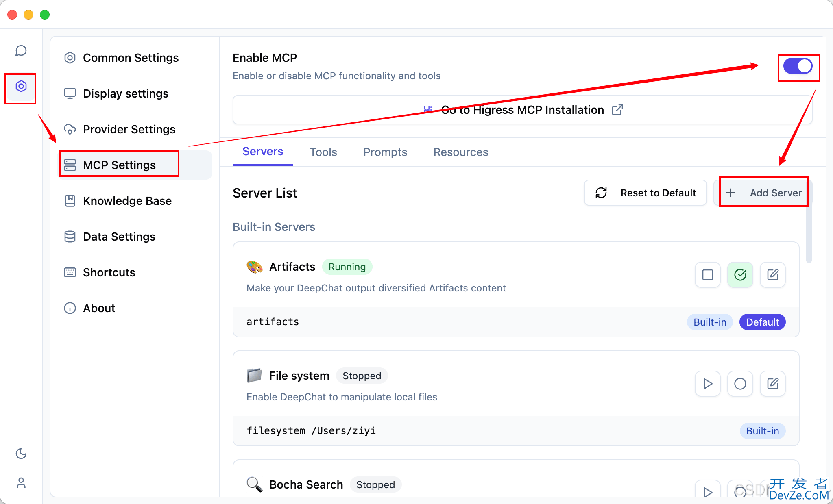Click the 'filesystem /Users/ziyi' command text
Viewport: 833px width, 504px height.
[x=311, y=431]
